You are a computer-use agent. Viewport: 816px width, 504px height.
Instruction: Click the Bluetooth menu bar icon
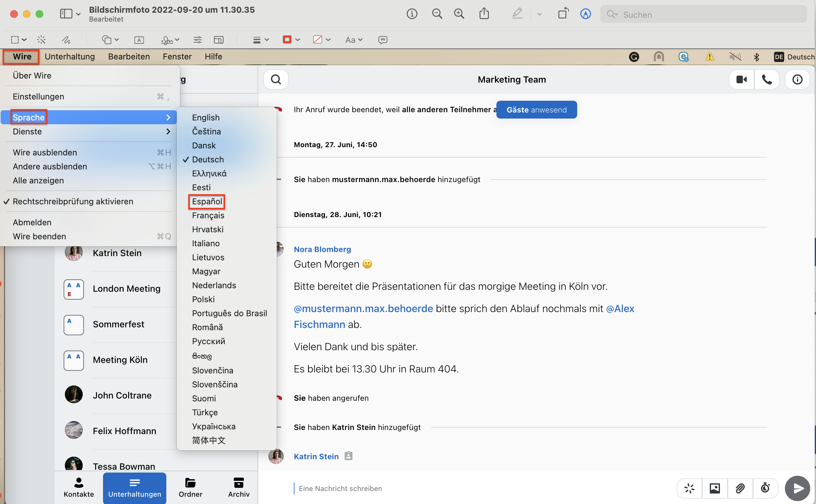pos(756,57)
